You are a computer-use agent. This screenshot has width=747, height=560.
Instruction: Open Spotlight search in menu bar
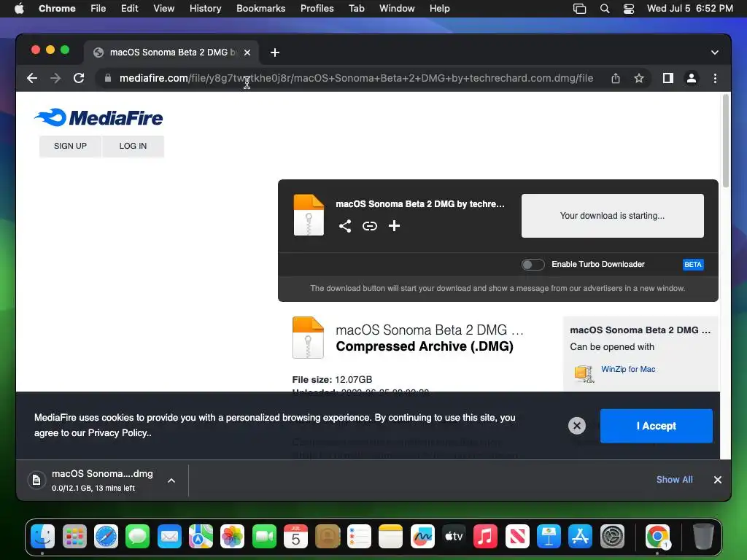[605, 9]
